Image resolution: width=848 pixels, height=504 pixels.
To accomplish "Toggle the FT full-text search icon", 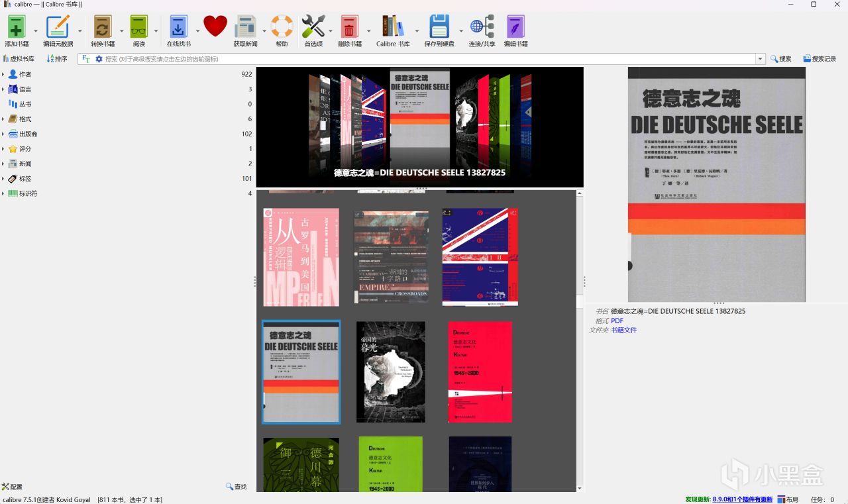I will coord(86,59).
